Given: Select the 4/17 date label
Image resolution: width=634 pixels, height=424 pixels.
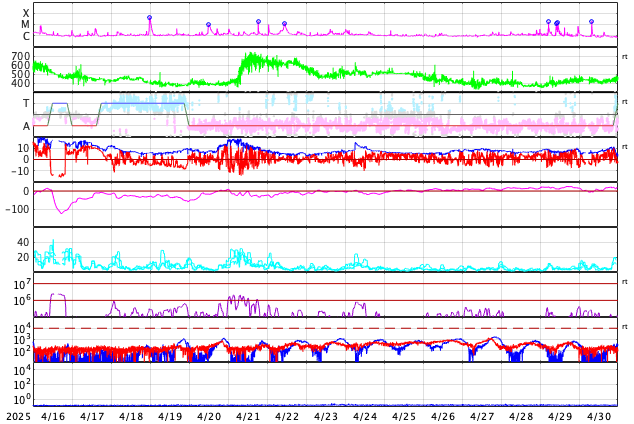Looking at the screenshot, I should (92, 416).
